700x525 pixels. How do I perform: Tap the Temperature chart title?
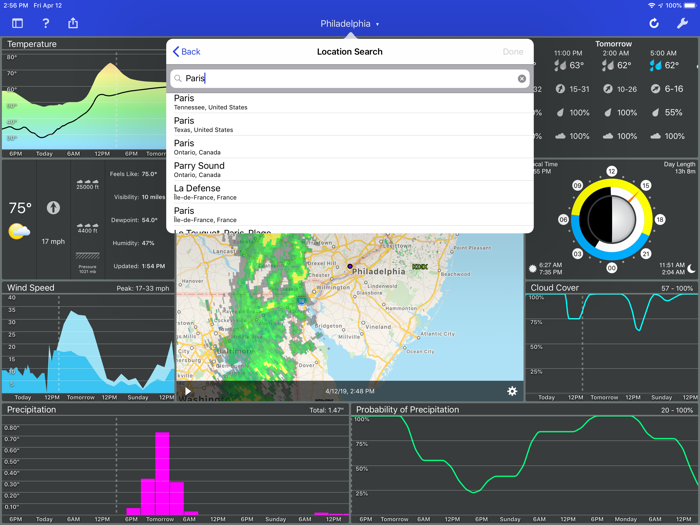(x=32, y=44)
